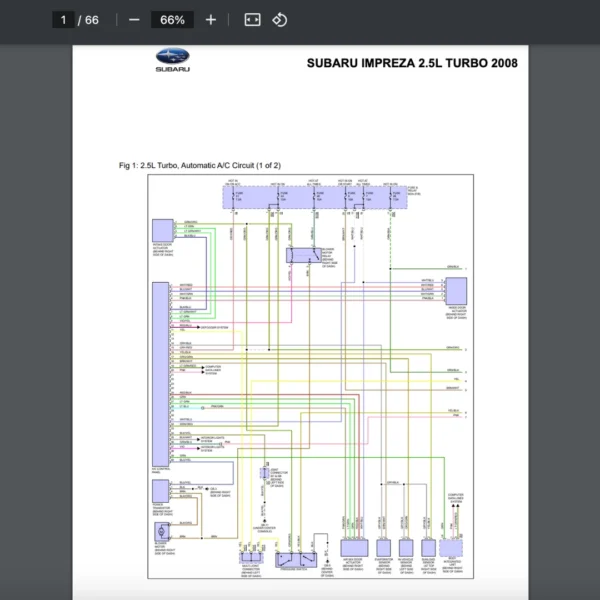Click the Subaru logo on the page
600x600 pixels.
click(172, 60)
